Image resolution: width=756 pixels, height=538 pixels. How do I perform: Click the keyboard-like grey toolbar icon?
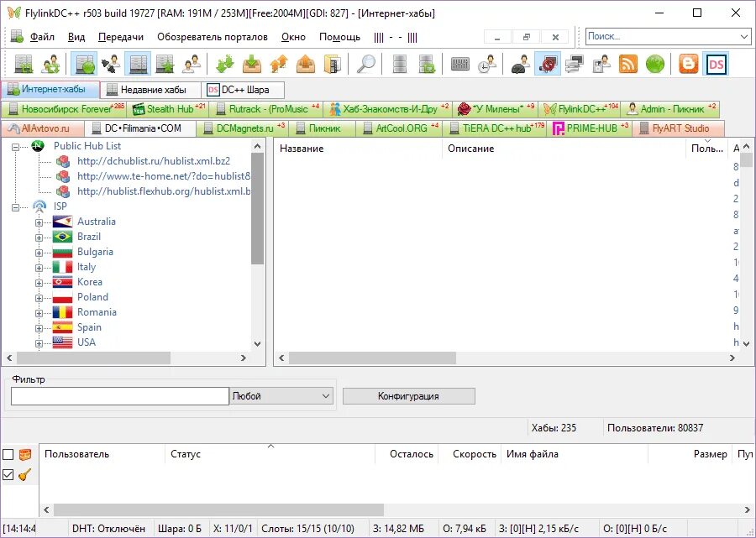pyautogui.click(x=460, y=64)
